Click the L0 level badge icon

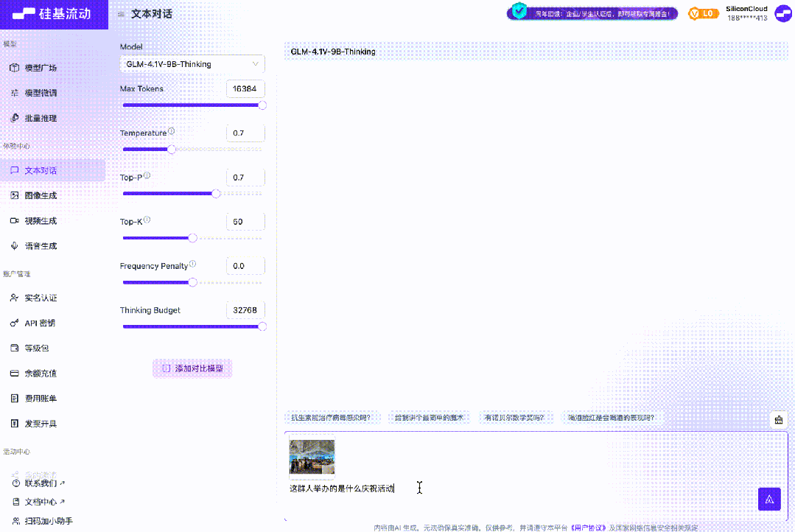(703, 14)
